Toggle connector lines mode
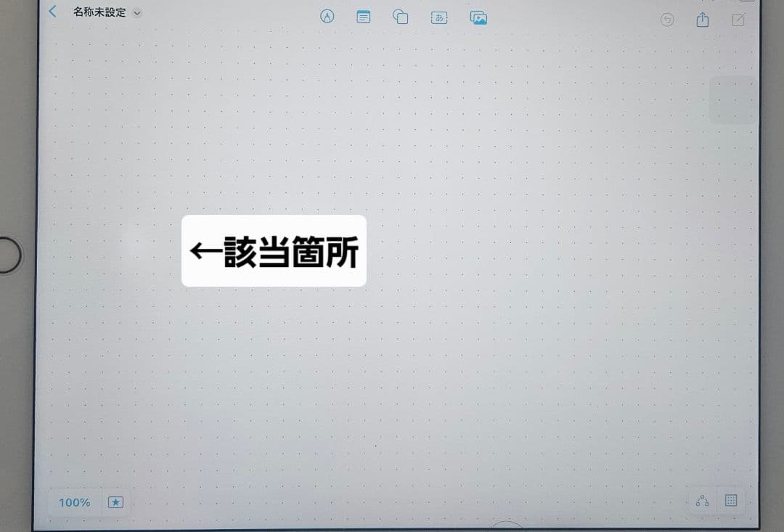Image resolution: width=784 pixels, height=532 pixels. (x=702, y=501)
